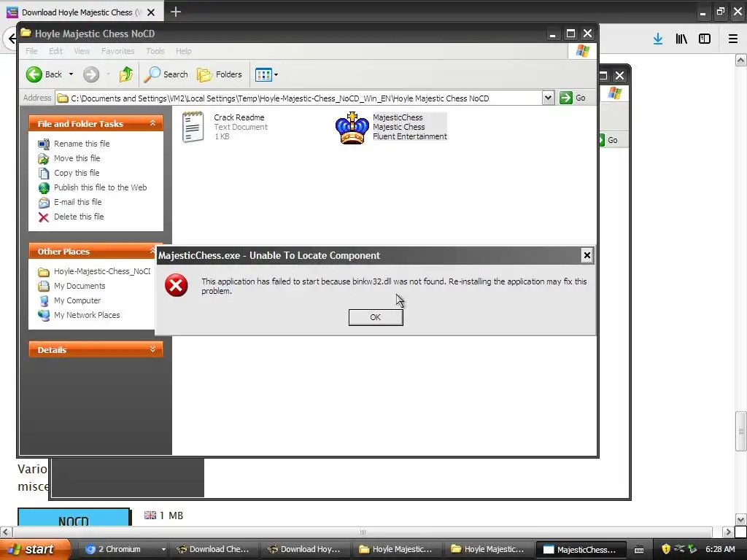Open the browser hamburger menu
747x560 pixels.
click(733, 39)
